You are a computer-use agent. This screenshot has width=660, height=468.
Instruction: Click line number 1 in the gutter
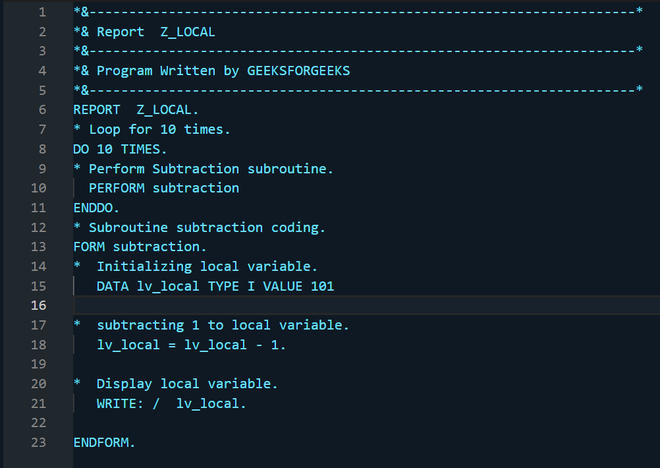(x=40, y=12)
